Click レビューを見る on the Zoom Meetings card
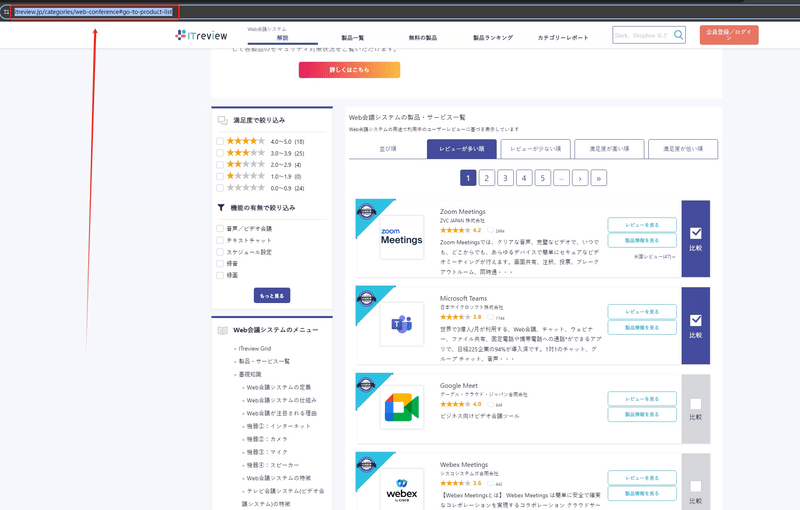 click(642, 225)
